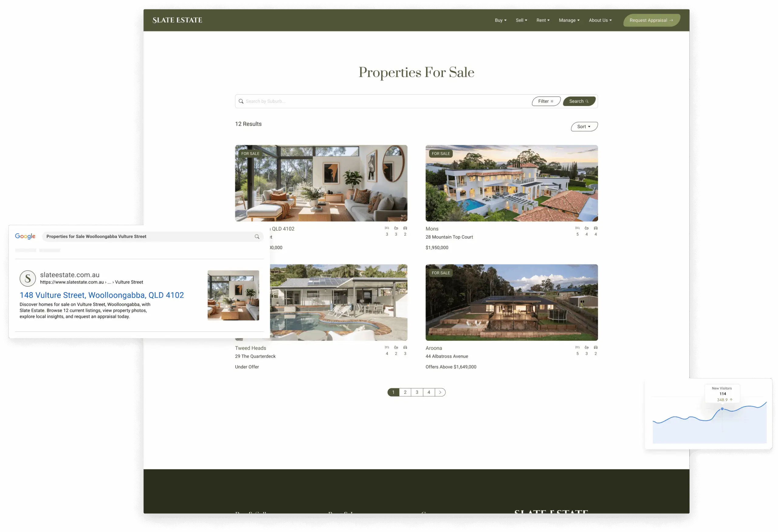Click the FOR SALE badge on Aroona photo
778x532 pixels.
tap(441, 273)
